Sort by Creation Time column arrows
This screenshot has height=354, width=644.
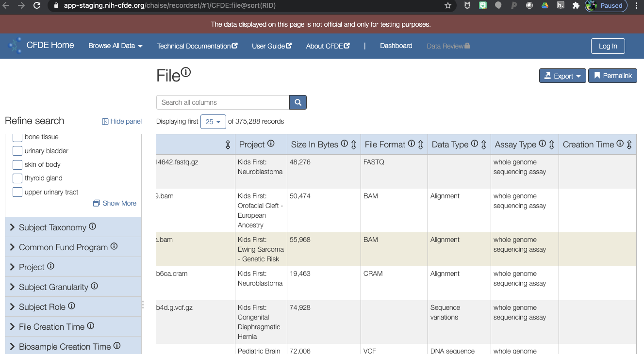629,145
